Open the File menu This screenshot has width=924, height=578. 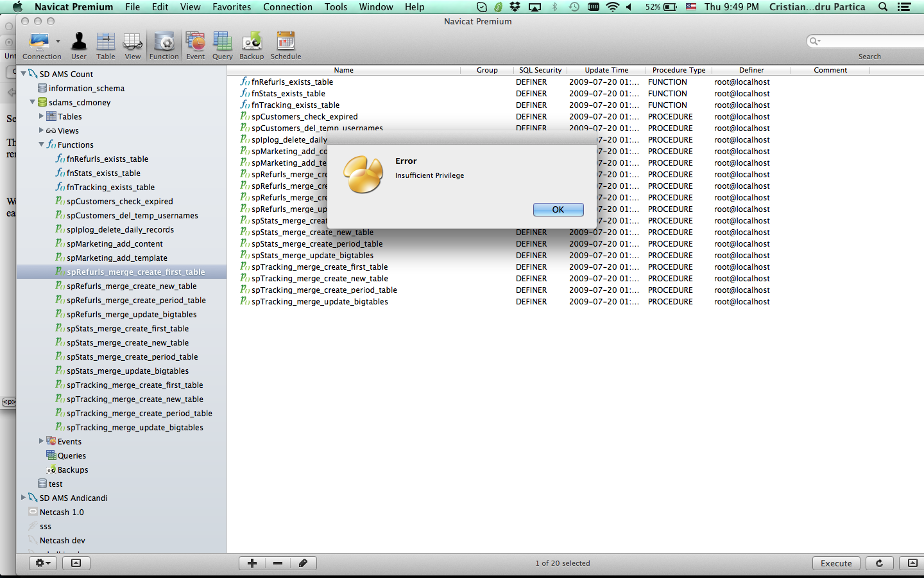tap(133, 7)
